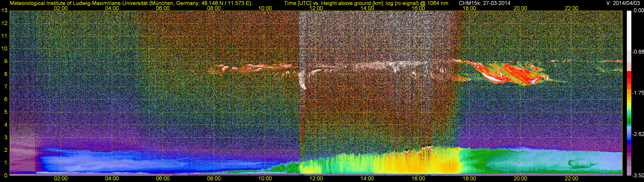Click the 18:00 label on the bottom time axis
This screenshot has height=182, width=644.
click(469, 179)
